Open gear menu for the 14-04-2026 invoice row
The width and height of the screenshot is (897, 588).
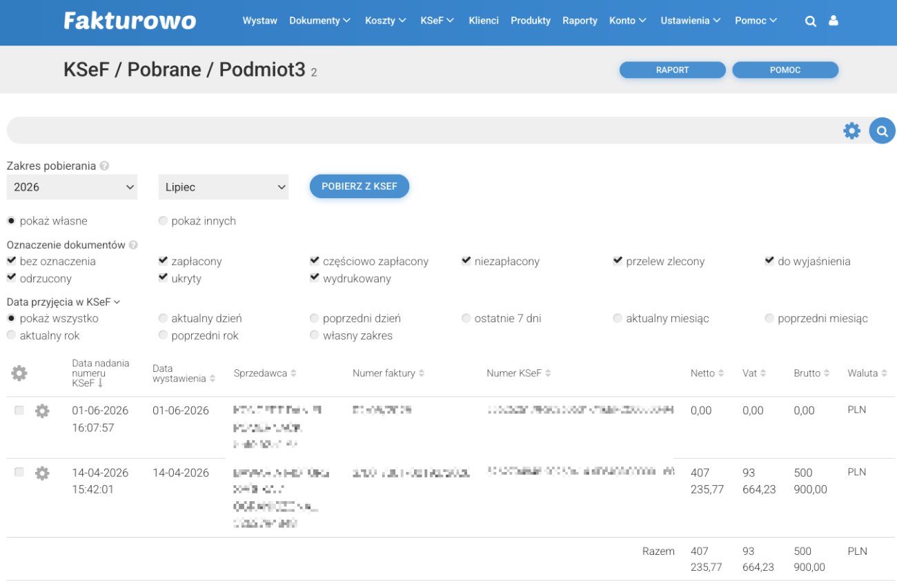42,473
